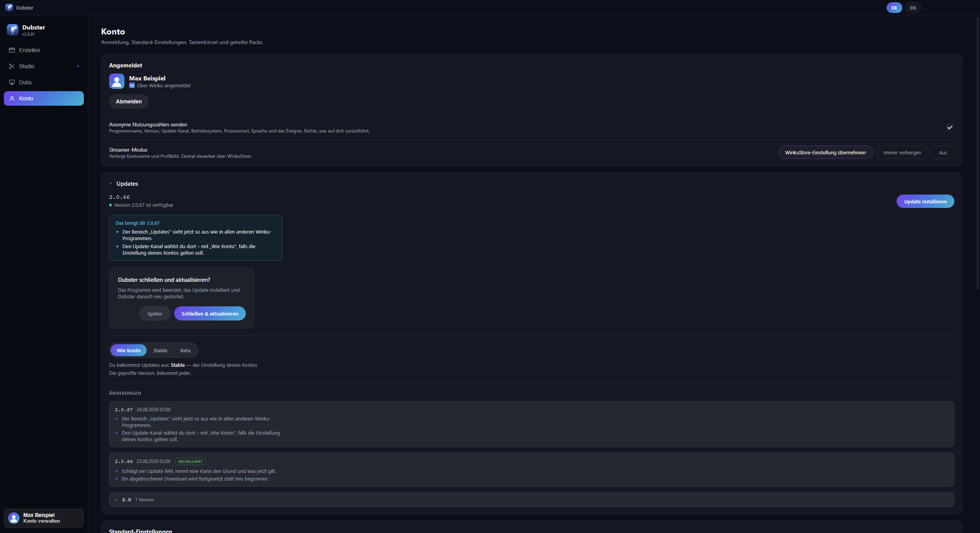Toggle anonymous usage data checkbox
Screen dimensions: 980x533
click(950, 128)
